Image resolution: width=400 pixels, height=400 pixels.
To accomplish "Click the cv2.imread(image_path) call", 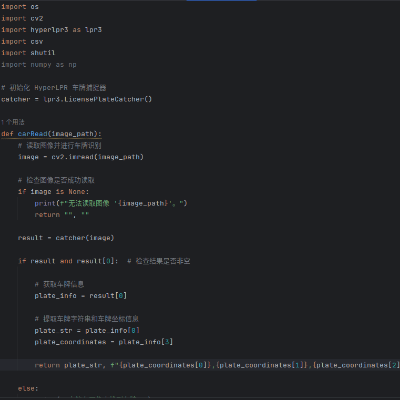I will click(97, 157).
